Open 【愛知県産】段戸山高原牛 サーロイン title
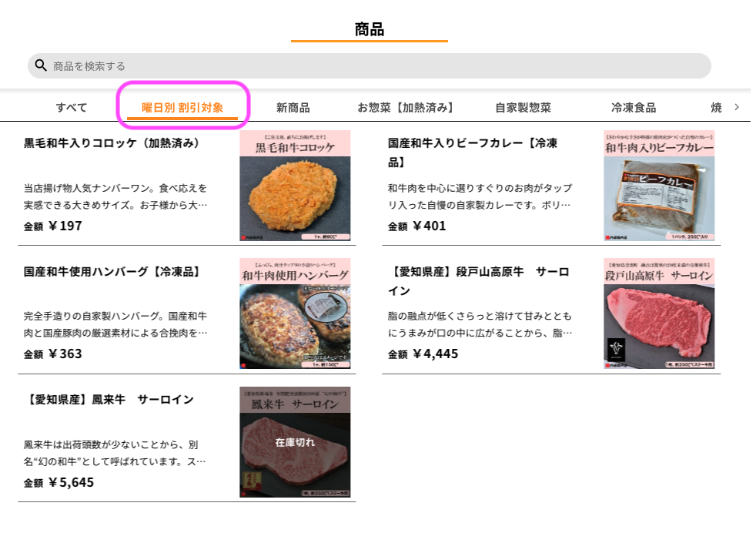 tap(479, 280)
